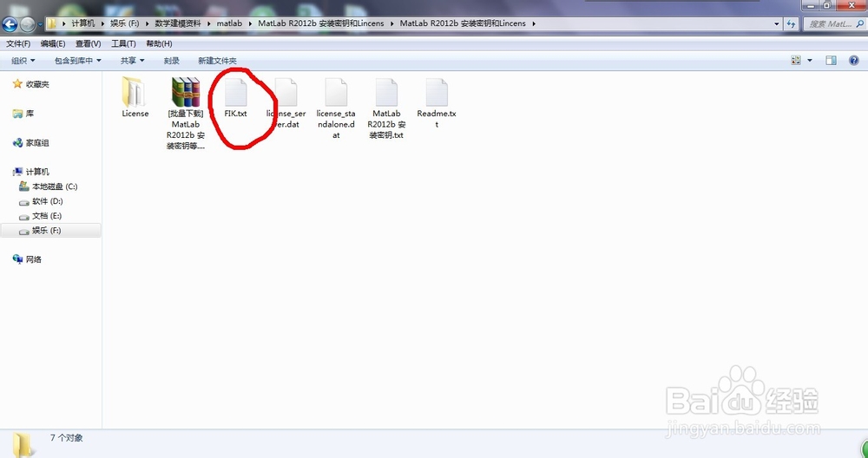868x458 pixels.
Task: Select 计算机 in navigation pane
Action: tap(37, 172)
